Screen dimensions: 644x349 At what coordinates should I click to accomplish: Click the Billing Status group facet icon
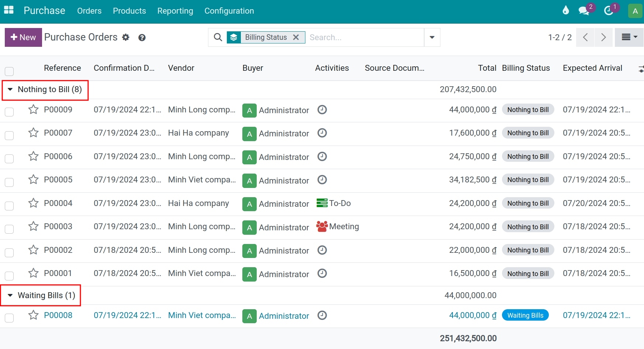[234, 37]
